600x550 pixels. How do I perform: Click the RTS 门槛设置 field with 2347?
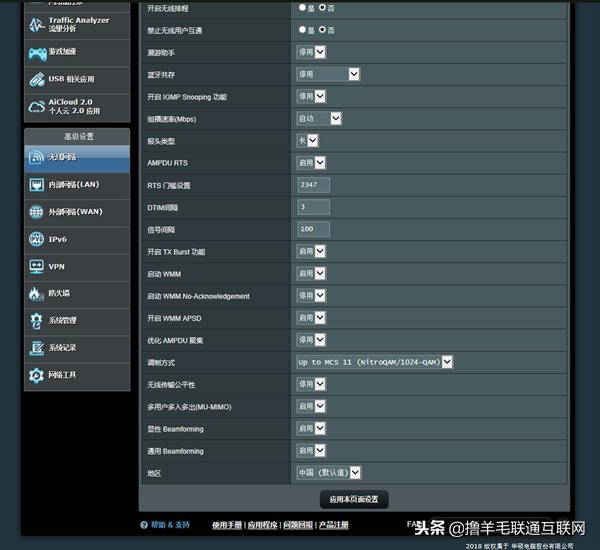pos(313,185)
